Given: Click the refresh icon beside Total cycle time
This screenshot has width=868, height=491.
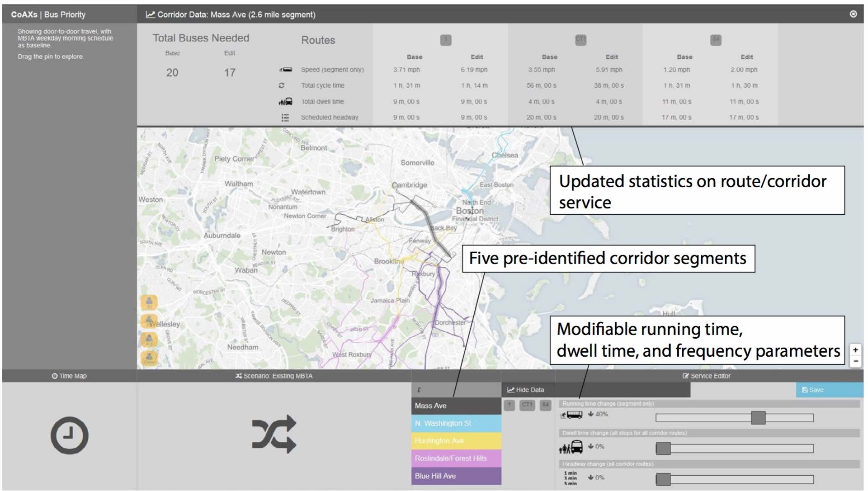Looking at the screenshot, I should [282, 85].
